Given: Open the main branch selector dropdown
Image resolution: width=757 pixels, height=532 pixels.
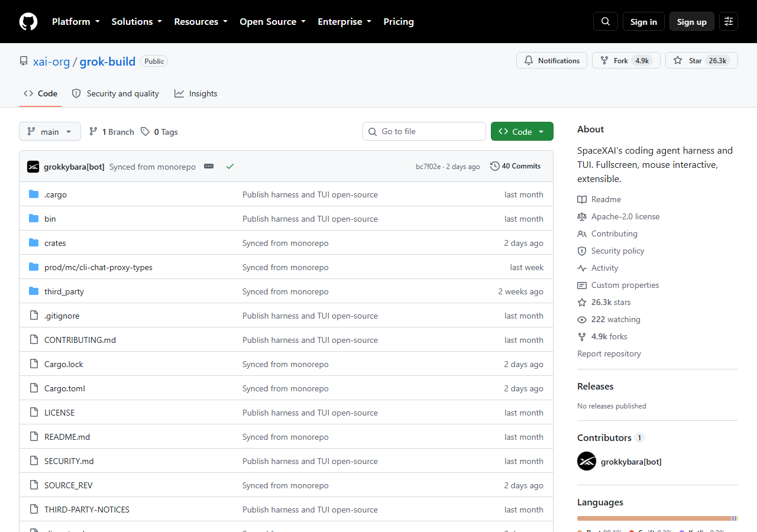Looking at the screenshot, I should (x=50, y=131).
